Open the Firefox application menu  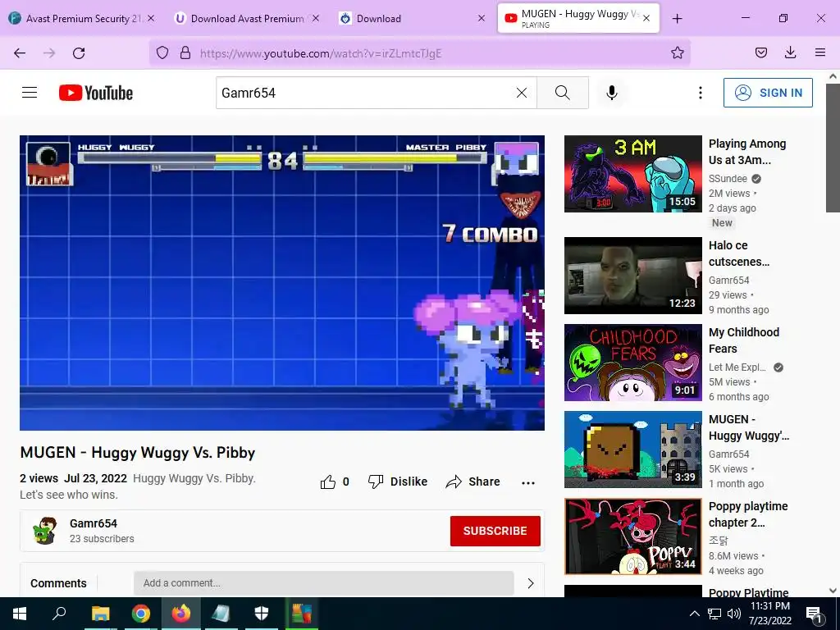pos(820,52)
